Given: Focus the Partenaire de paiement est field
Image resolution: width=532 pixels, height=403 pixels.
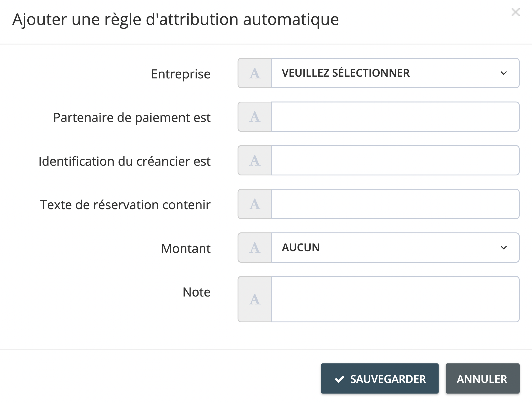Looking at the screenshot, I should pos(395,117).
